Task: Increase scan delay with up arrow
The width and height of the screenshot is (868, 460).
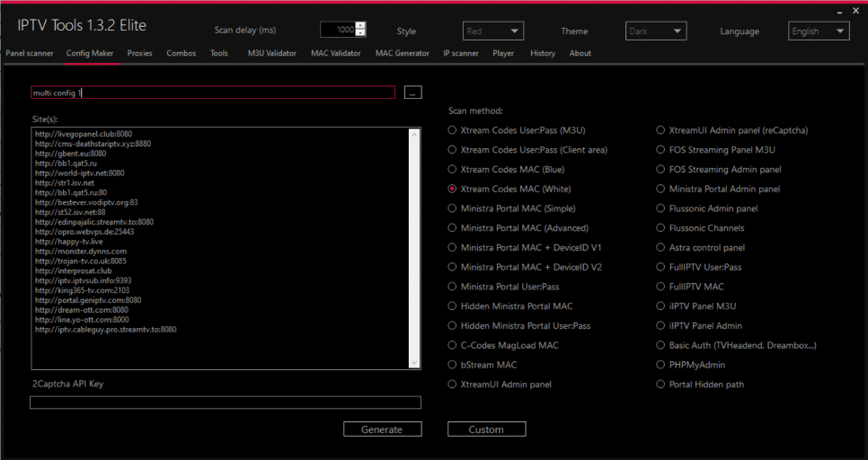Action: (360, 26)
